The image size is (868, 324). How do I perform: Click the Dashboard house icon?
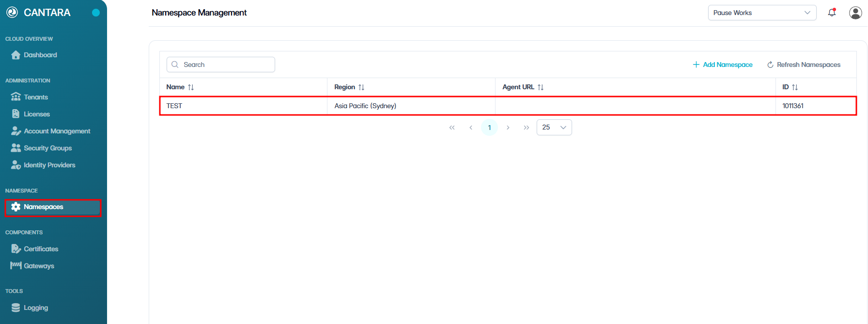click(16, 55)
